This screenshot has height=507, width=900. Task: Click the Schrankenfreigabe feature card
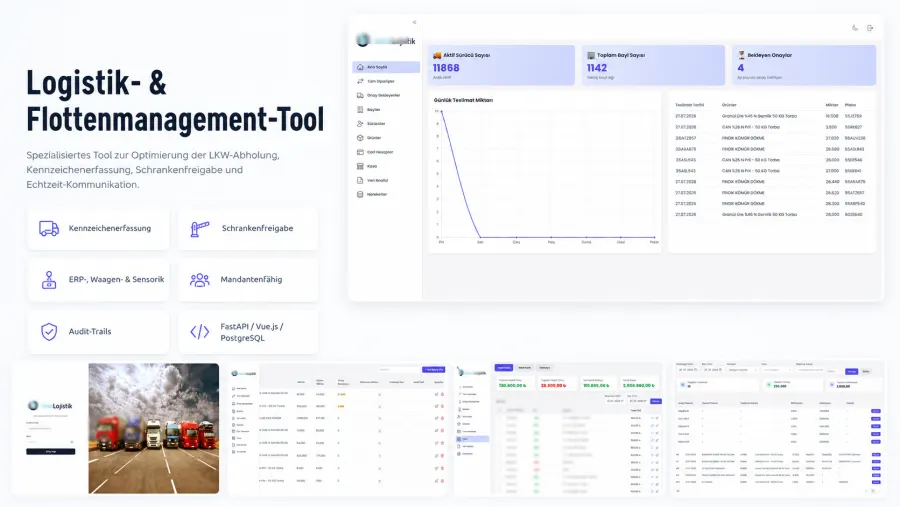[248, 229]
